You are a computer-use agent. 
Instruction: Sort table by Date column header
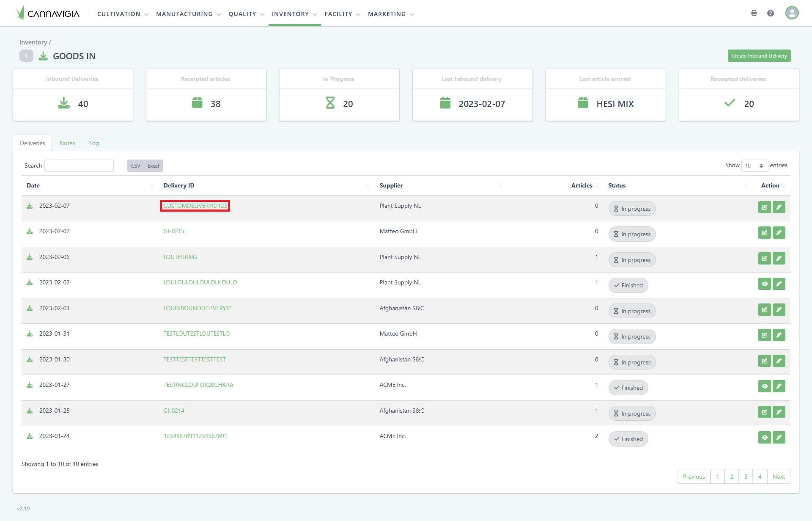(33, 185)
